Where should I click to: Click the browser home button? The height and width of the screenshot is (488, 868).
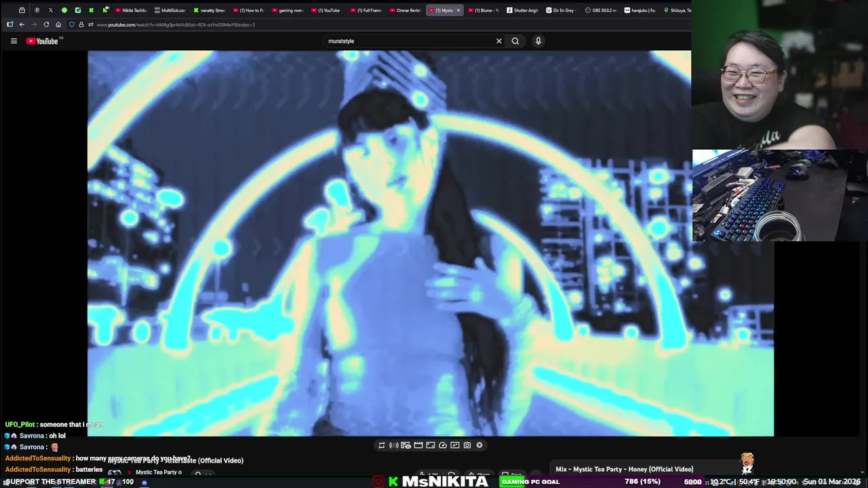click(58, 24)
